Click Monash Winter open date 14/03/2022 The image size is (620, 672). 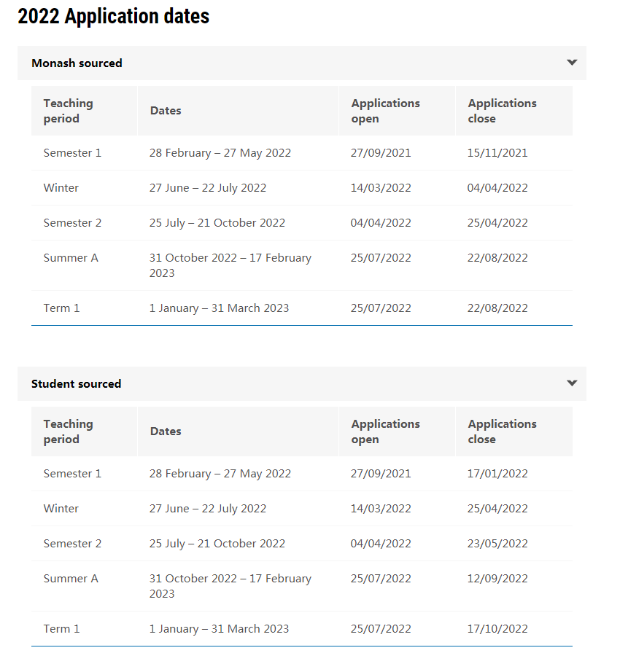coord(381,188)
